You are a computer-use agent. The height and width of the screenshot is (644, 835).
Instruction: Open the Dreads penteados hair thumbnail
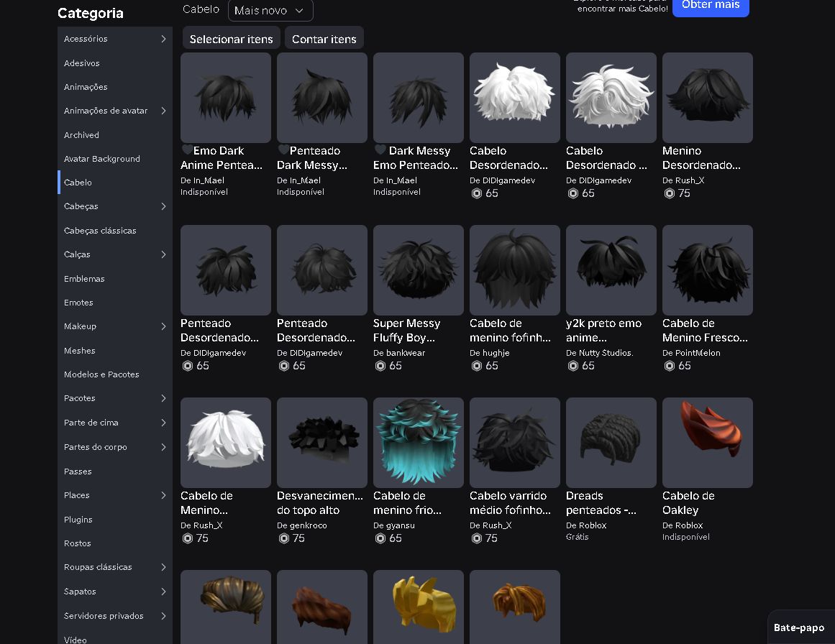[x=611, y=442]
